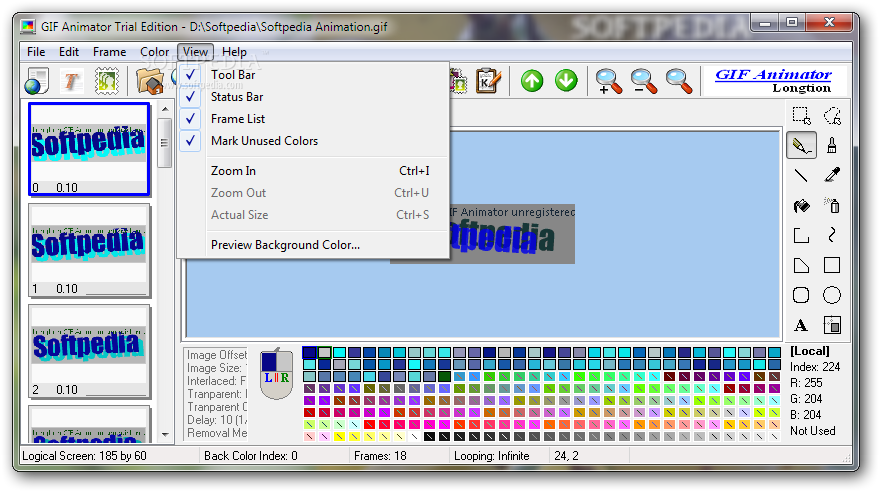Select the text 'A' tool
Screen dimensions: 880x492
pyautogui.click(x=801, y=325)
